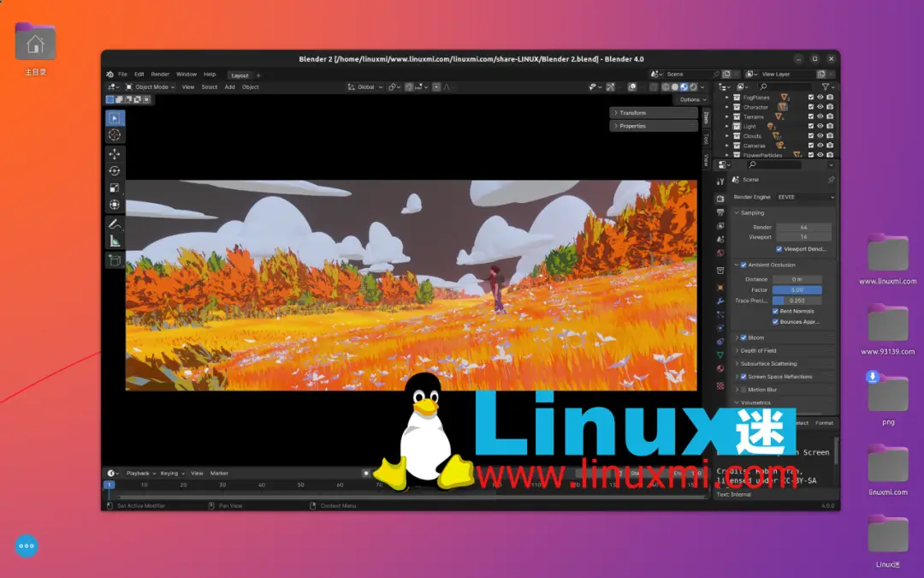
Task: Select the Layout workspace tab
Action: pyautogui.click(x=240, y=75)
